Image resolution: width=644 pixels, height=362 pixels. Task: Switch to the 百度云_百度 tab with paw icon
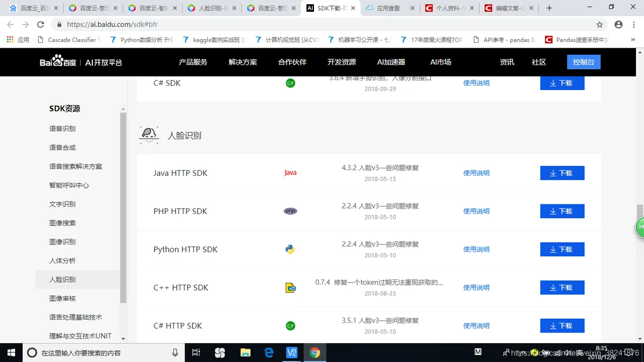click(x=33, y=8)
